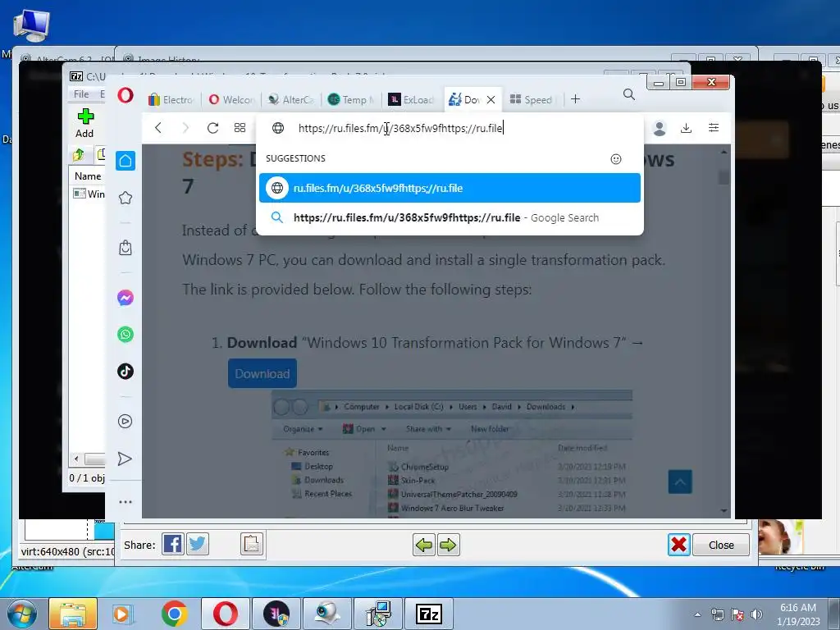
Task: Open 7-Zip from the taskbar
Action: 428,614
